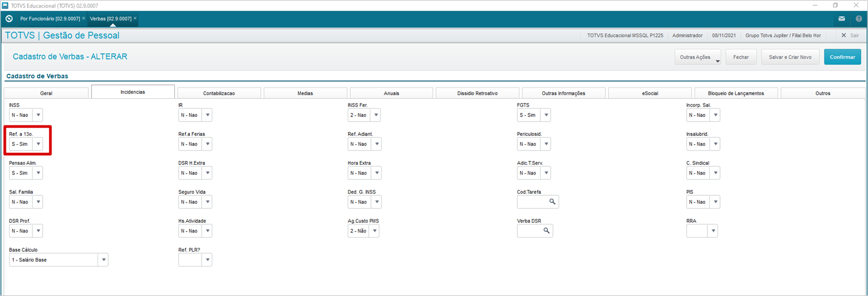
Task: Click the Fechar button
Action: pyautogui.click(x=741, y=57)
